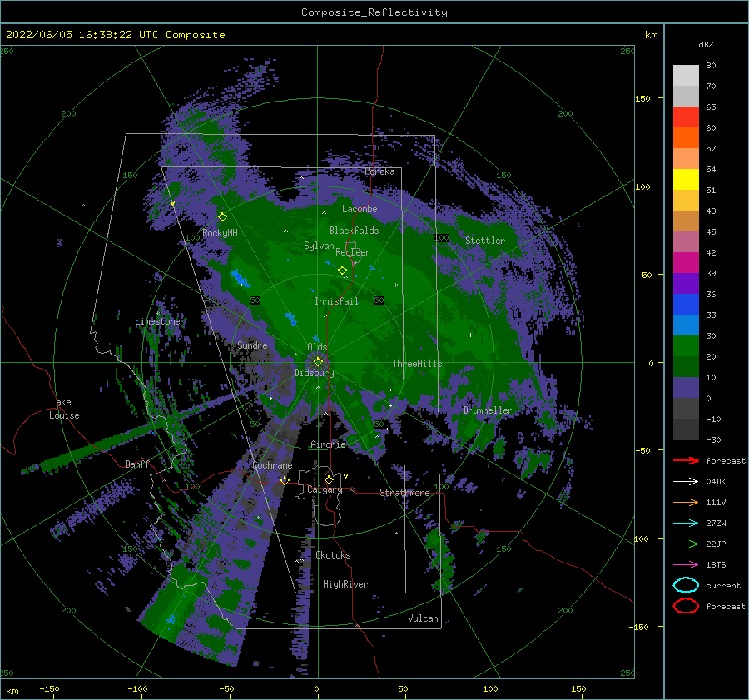Click the red forecast arrow in legend
This screenshot has width=749, height=700.
pos(686,460)
